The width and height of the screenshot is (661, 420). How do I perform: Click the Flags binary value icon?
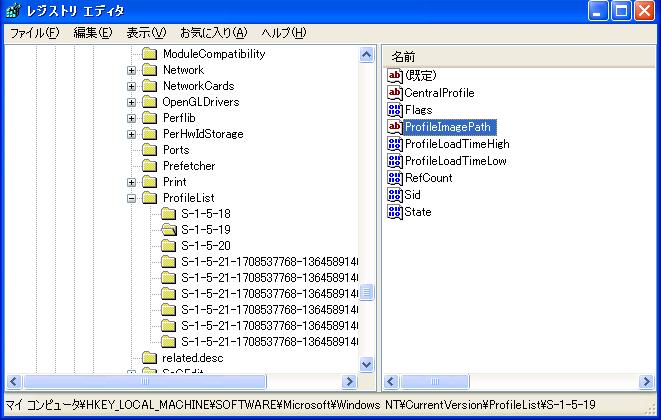[395, 110]
